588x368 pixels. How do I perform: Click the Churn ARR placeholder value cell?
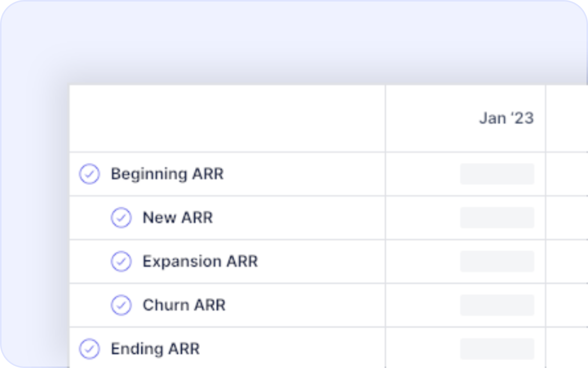[x=497, y=305]
